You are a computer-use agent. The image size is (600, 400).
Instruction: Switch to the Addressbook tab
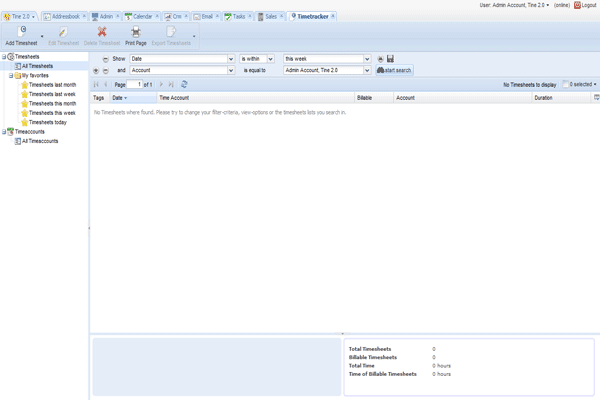click(64, 17)
